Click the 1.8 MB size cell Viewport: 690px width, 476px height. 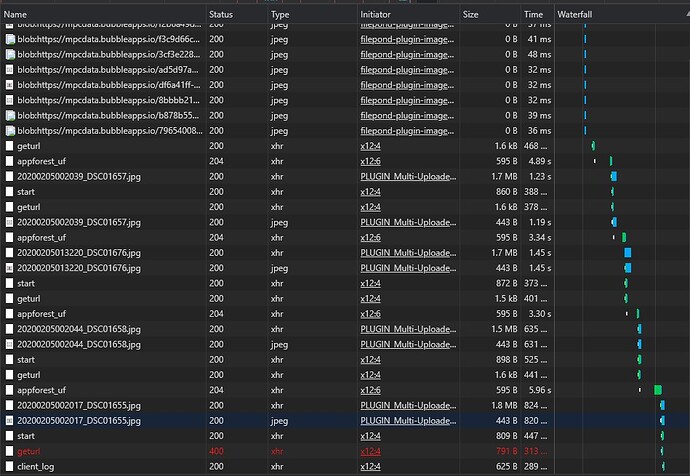pos(504,405)
